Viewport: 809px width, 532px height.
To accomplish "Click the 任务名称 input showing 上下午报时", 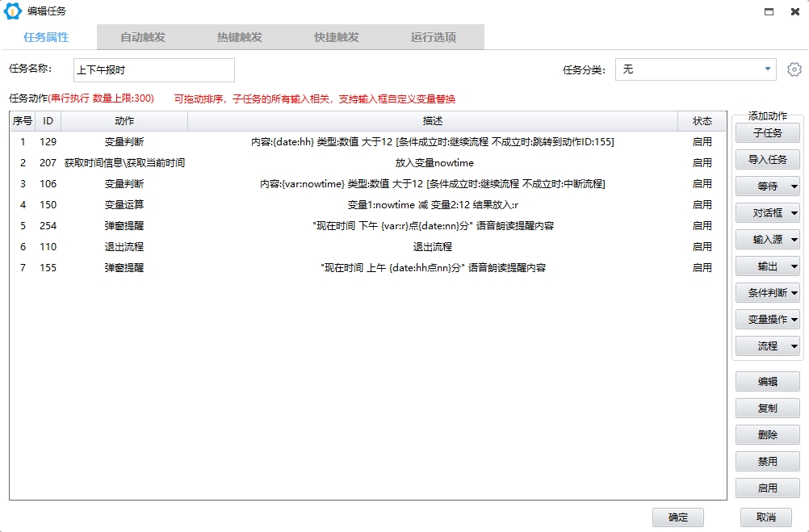I will [x=153, y=70].
